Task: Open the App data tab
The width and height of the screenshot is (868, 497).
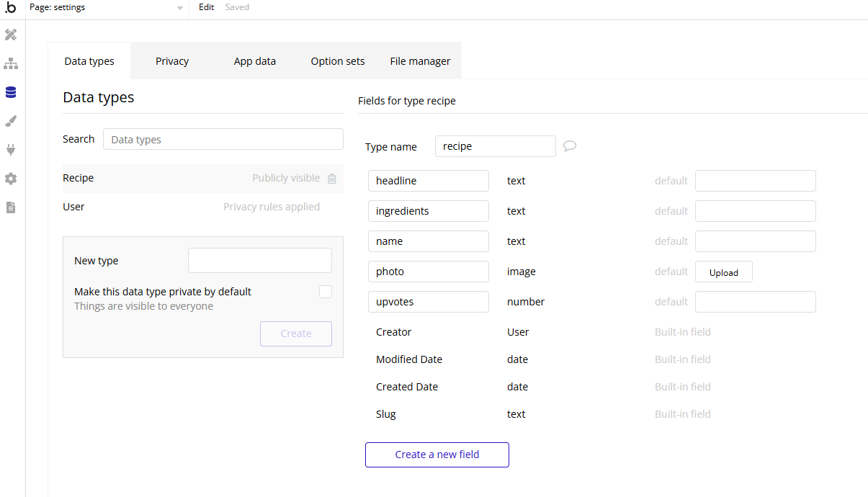Action: pyautogui.click(x=255, y=61)
